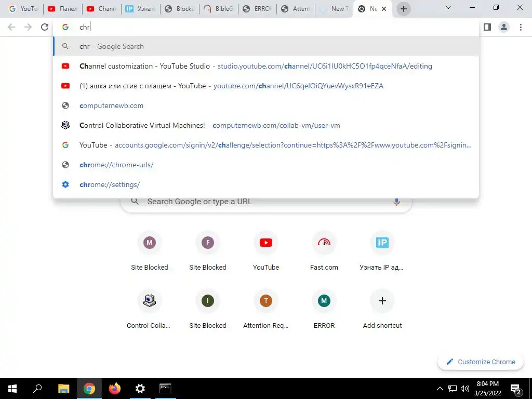532x399 pixels.
Task: Expand the tab search chevron
Action: pos(448,7)
